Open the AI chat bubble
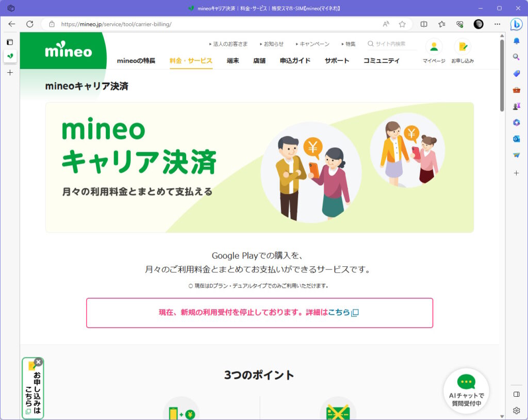 (466, 391)
